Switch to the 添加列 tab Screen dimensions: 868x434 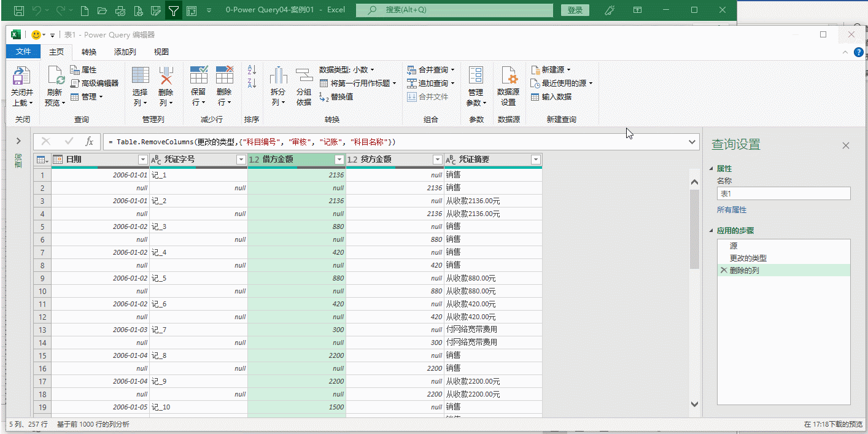tap(125, 52)
